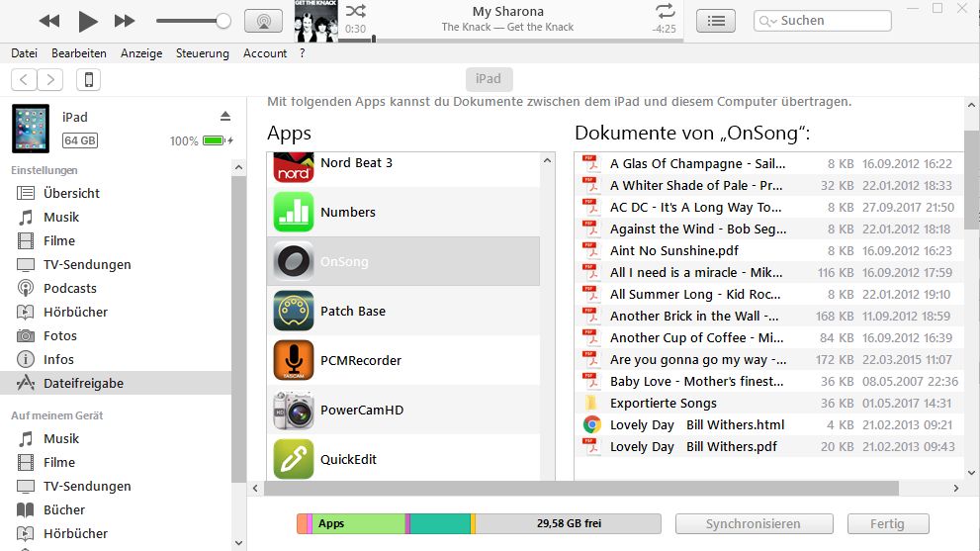
Task: Click the play button
Action: click(87, 21)
